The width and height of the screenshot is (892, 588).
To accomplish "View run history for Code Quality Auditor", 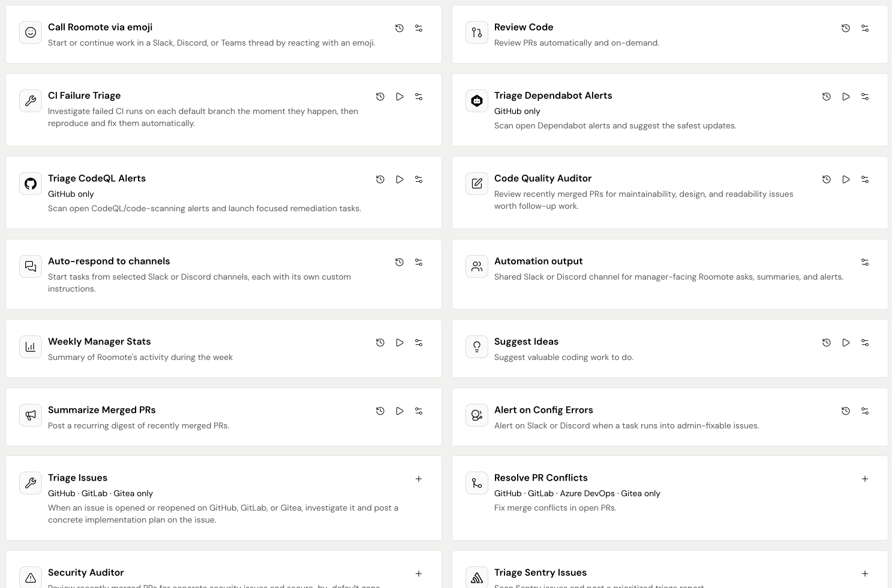I will coord(827,179).
